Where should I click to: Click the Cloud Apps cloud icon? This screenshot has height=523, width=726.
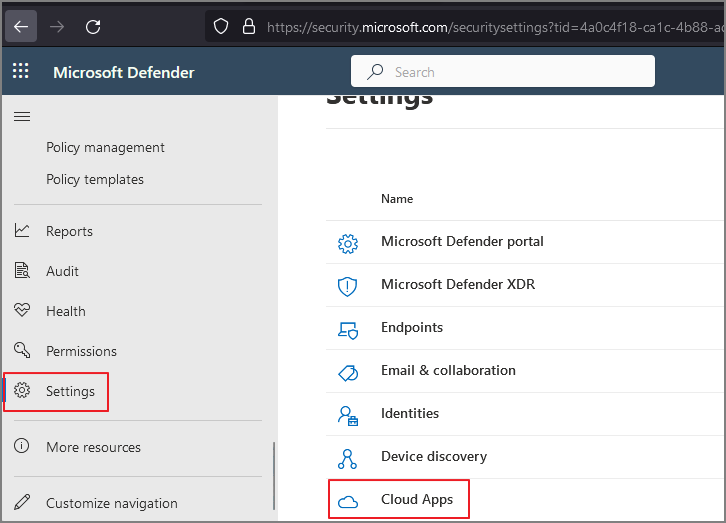[348, 502]
